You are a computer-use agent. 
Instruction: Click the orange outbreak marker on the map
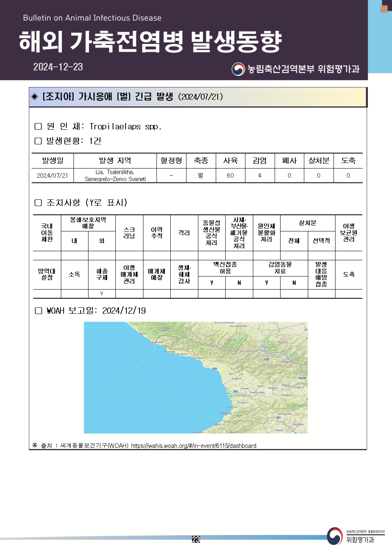242,374
